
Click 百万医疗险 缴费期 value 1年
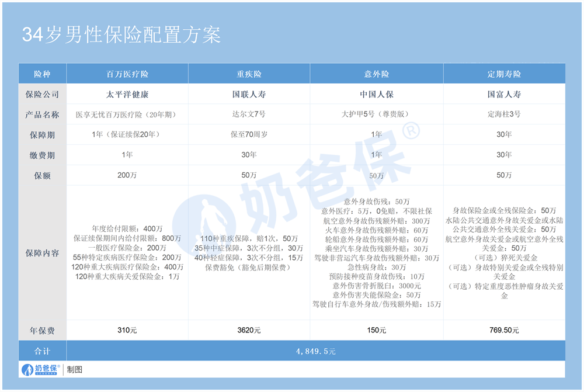click(x=127, y=155)
